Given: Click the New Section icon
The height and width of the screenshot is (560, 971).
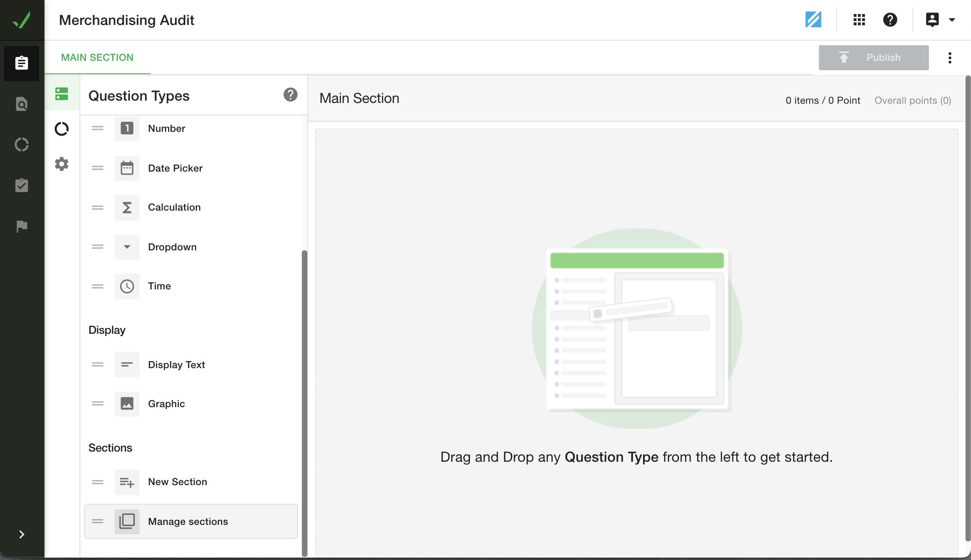Looking at the screenshot, I should pos(127,482).
